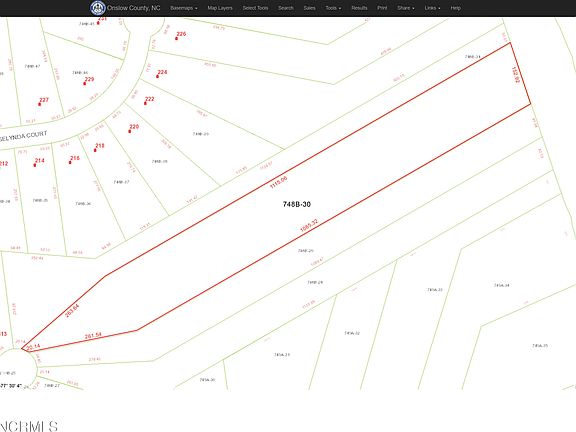Expand the Share dropdown
The image size is (576, 432).
click(406, 8)
